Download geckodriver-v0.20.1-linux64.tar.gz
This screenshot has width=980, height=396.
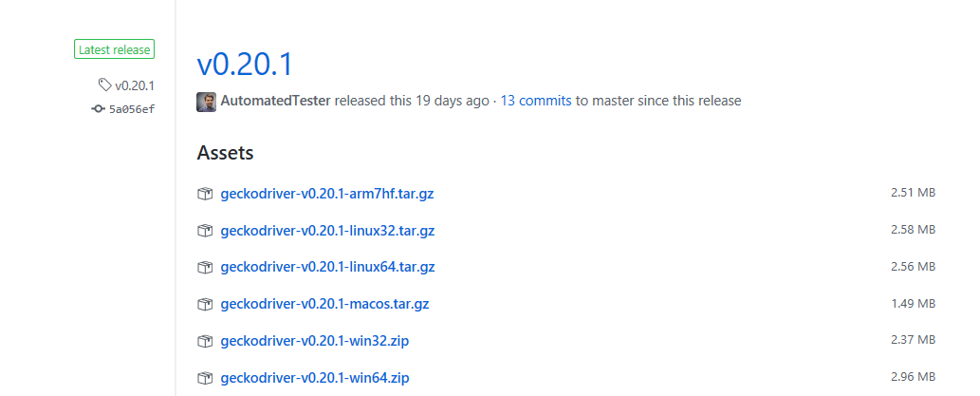point(327,268)
